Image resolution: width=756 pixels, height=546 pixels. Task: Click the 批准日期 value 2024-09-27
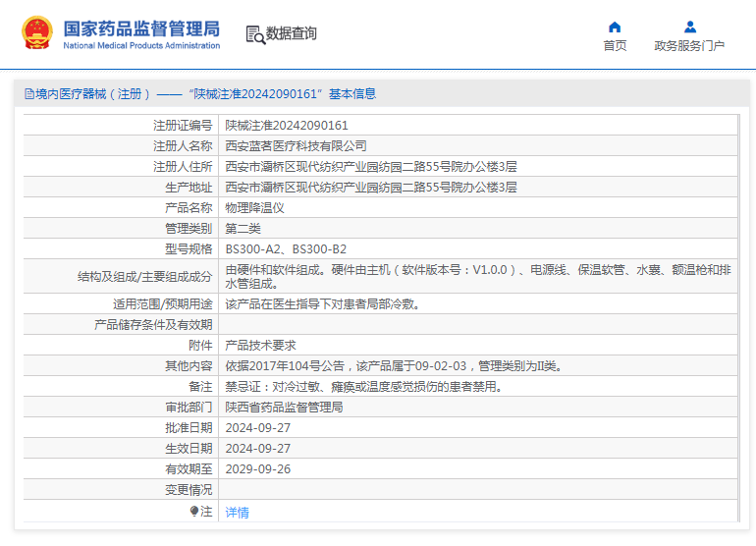click(258, 428)
